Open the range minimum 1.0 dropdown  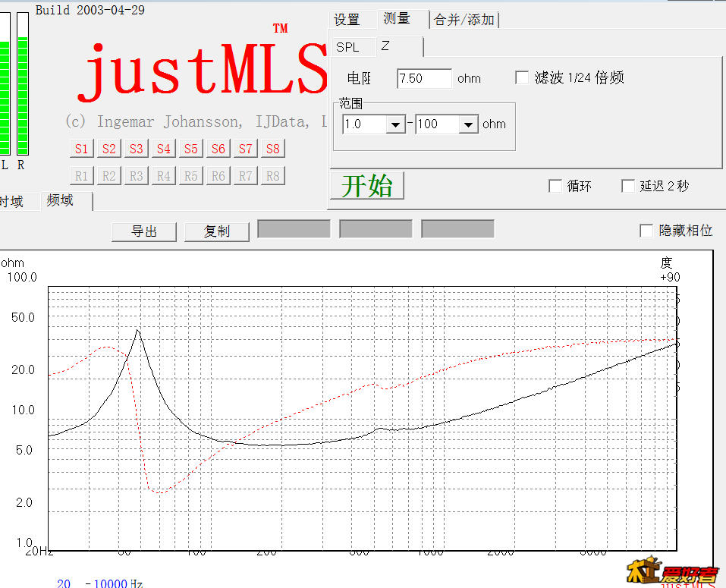395,124
